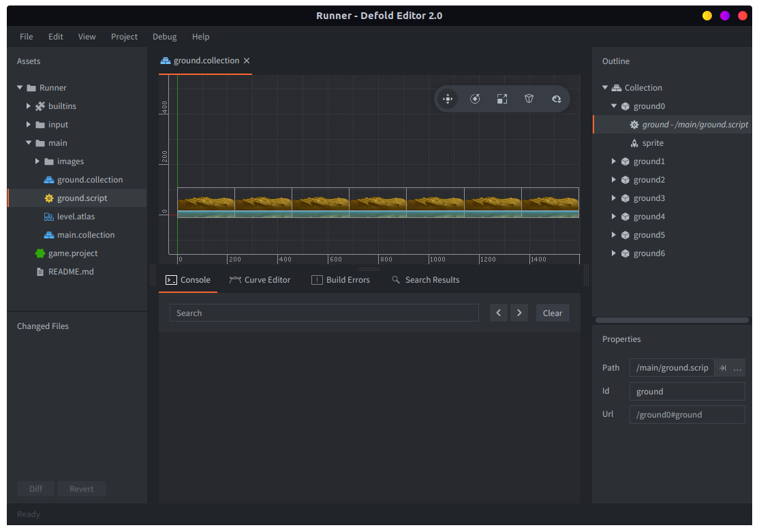
Task: Select the Move tool in scene toolbar
Action: 448,99
